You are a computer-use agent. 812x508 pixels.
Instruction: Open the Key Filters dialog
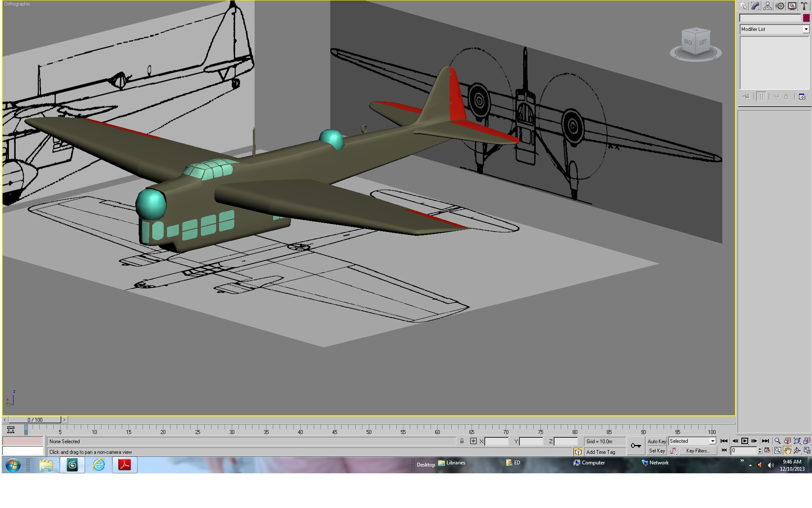point(698,451)
